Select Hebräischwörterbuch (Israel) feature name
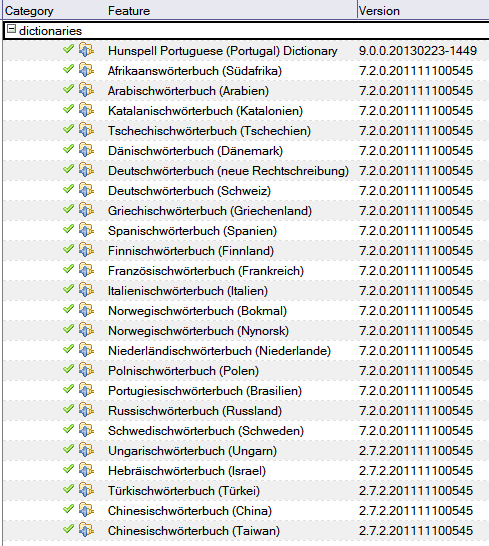489x546 pixels. click(187, 471)
